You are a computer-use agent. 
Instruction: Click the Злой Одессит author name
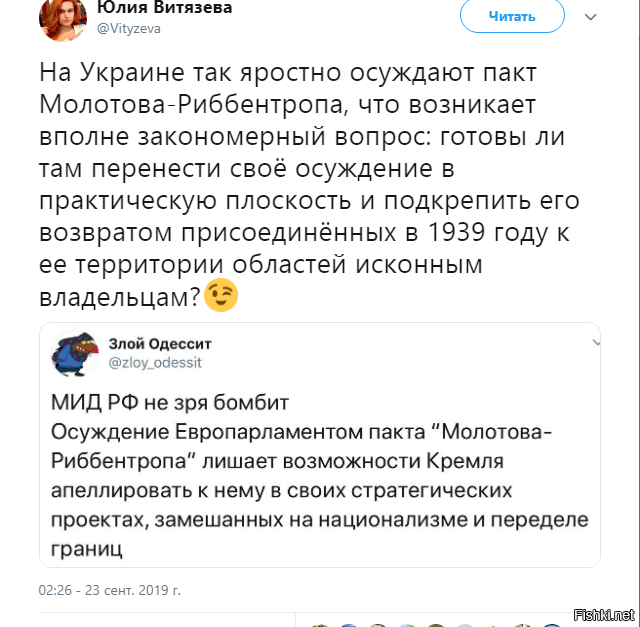(x=160, y=344)
